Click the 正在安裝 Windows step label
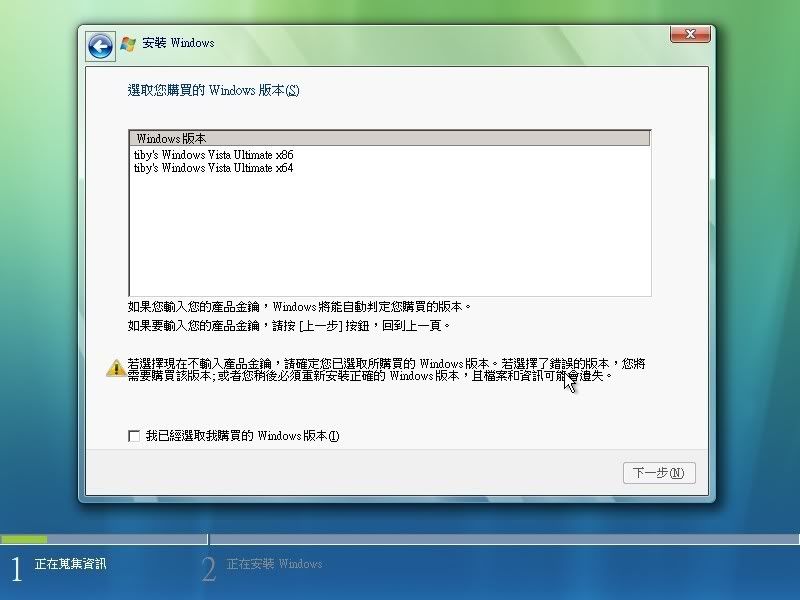This screenshot has height=600, width=800. coord(274,564)
